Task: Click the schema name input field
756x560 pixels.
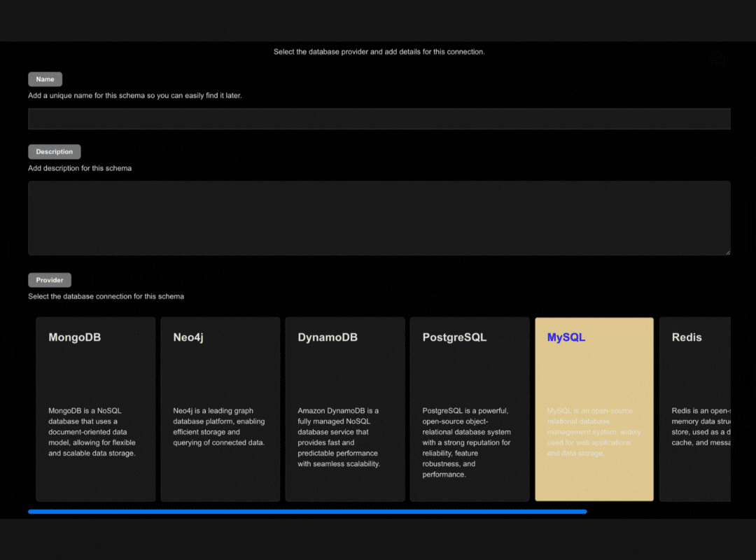Action: click(378, 118)
